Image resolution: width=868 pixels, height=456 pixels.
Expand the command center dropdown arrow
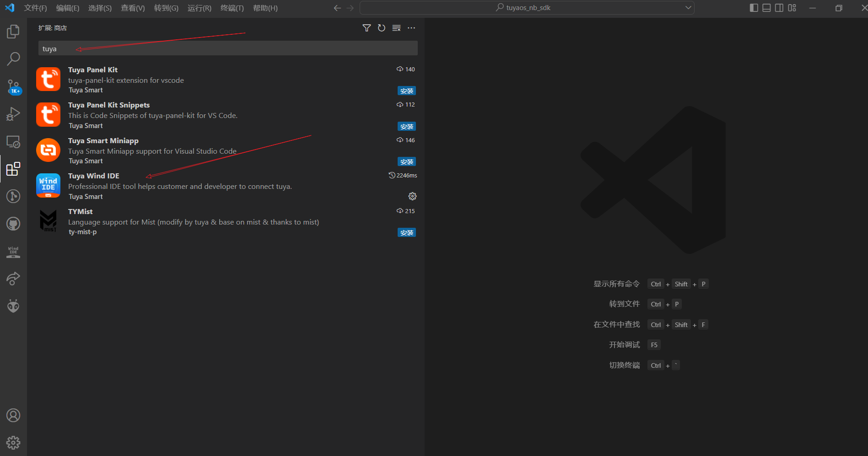tap(688, 8)
